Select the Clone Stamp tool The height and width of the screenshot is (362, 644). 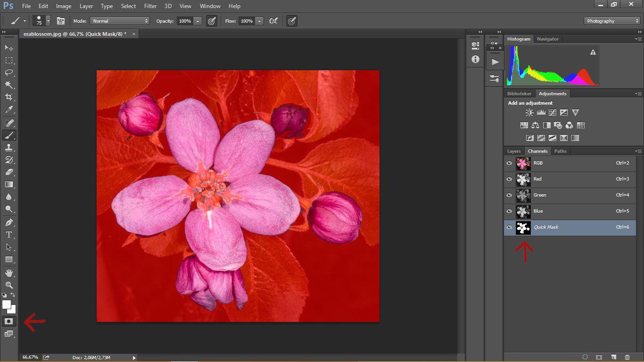tap(9, 148)
